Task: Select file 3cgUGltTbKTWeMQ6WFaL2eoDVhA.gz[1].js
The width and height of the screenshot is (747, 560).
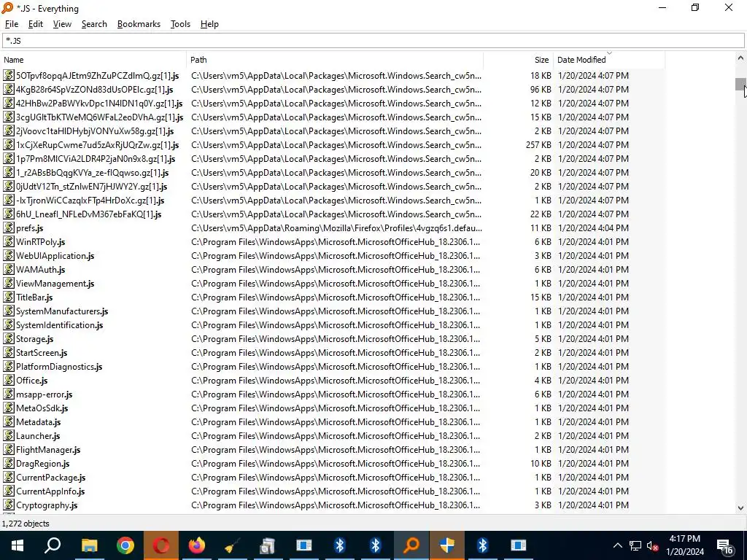Action: click(99, 117)
